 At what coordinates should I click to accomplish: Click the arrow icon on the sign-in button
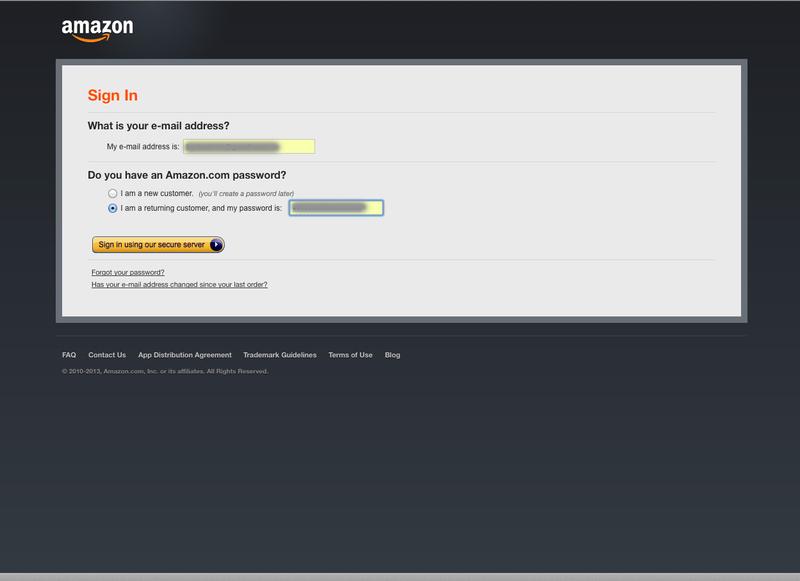[216, 245]
